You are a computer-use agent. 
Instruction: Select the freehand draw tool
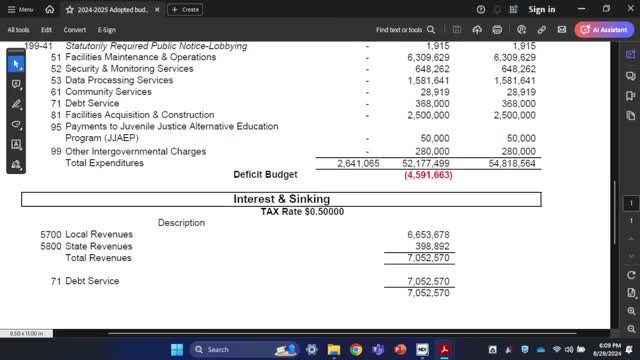pos(16,124)
